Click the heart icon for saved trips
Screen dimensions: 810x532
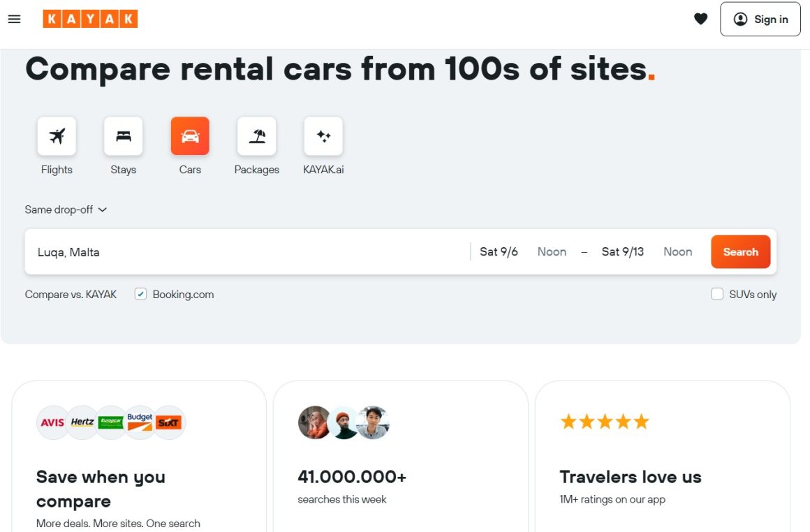click(x=700, y=19)
